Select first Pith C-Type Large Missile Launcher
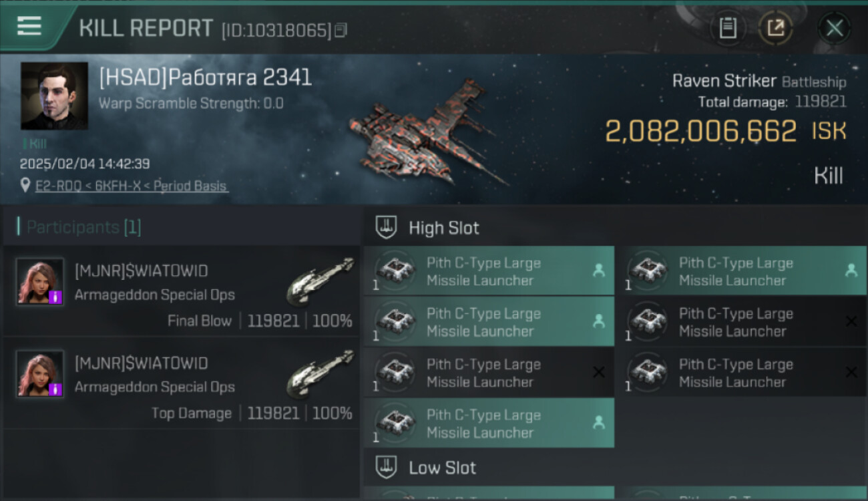Image resolution: width=868 pixels, height=501 pixels. point(489,271)
